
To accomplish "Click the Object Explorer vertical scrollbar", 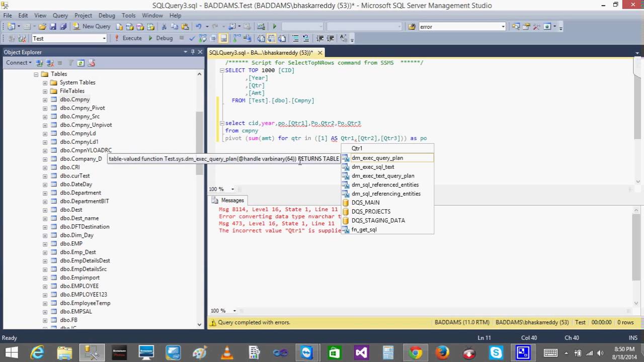I will 199,143.
